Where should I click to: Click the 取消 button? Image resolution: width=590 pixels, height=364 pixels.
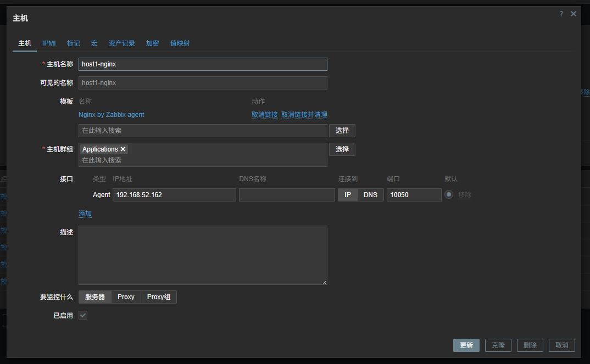pos(562,345)
